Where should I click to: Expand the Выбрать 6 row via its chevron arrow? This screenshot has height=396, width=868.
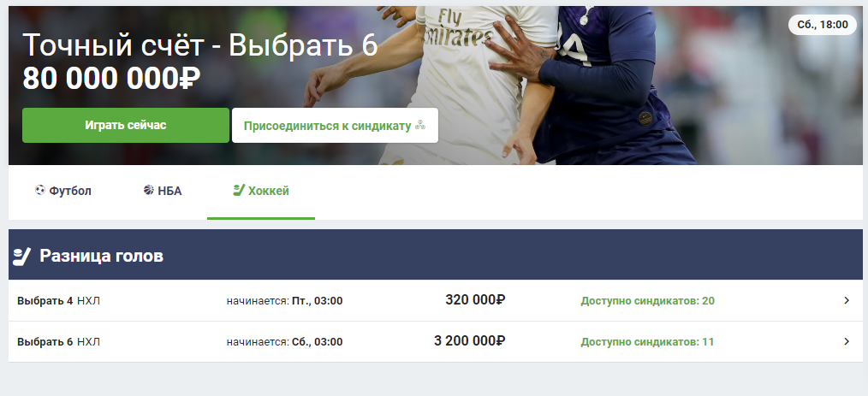tap(847, 341)
